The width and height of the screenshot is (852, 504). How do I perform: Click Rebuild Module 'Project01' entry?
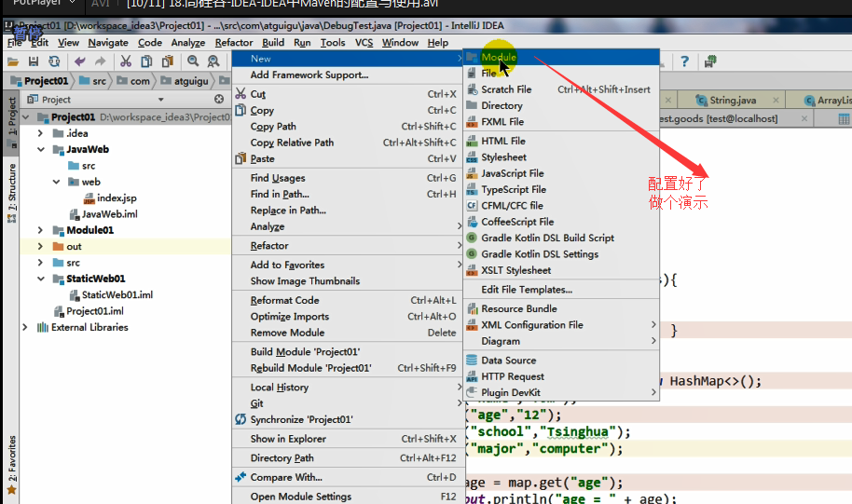(x=347, y=368)
